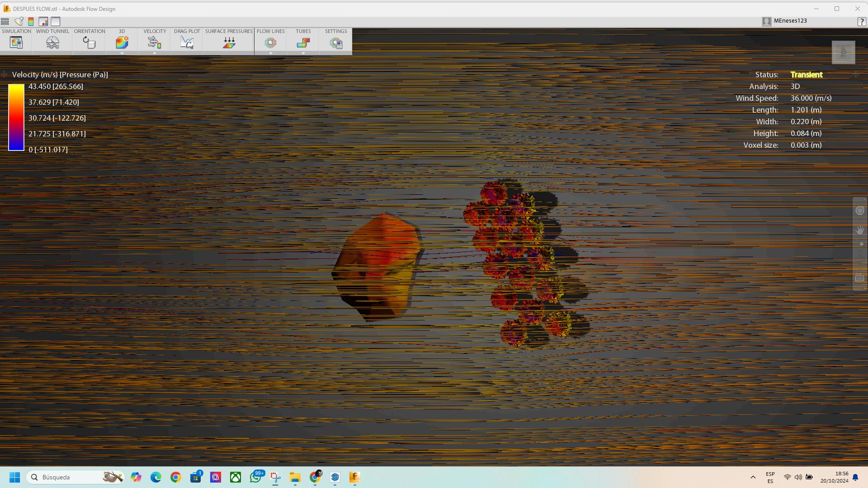Expand the Flow Lines dropdown arrow

pos(271,53)
